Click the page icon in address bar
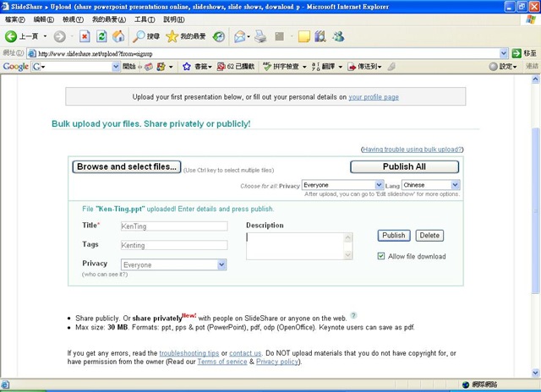 (x=32, y=53)
